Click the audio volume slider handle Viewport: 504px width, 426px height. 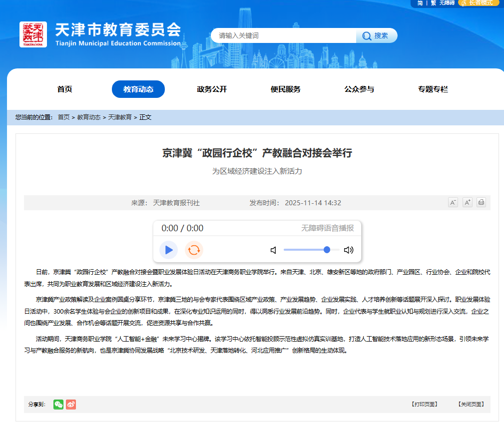click(x=327, y=250)
